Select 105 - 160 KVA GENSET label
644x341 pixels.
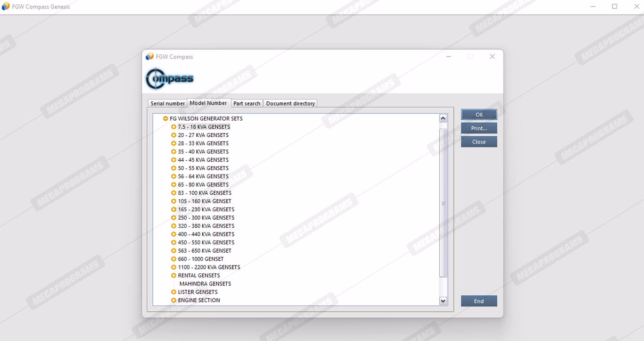tap(205, 201)
